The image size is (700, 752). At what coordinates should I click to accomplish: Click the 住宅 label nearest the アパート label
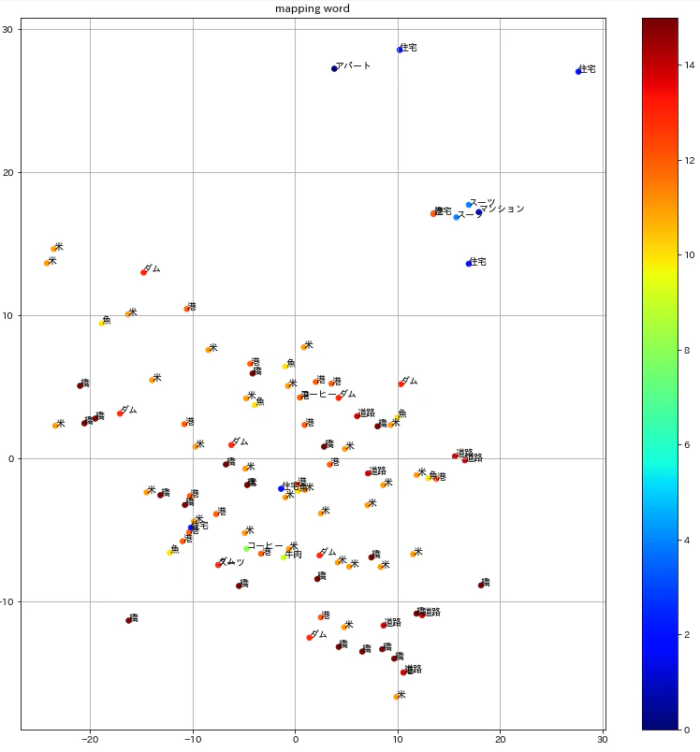click(x=408, y=48)
